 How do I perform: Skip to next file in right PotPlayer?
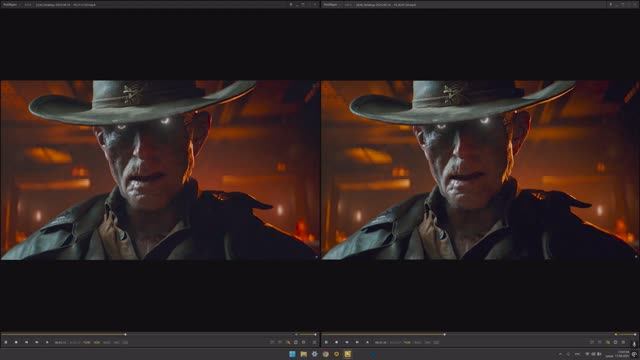pyautogui.click(x=357, y=342)
